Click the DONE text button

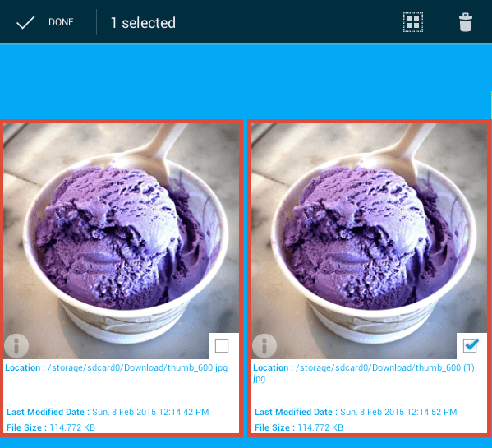click(x=61, y=22)
